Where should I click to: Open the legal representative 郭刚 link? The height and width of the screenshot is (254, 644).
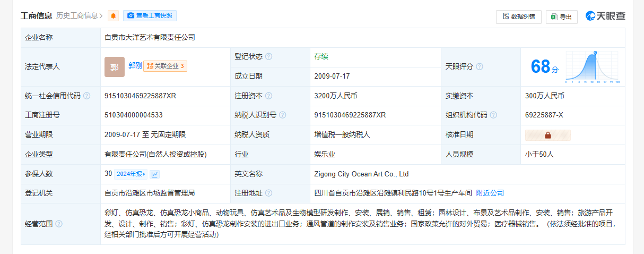134,66
